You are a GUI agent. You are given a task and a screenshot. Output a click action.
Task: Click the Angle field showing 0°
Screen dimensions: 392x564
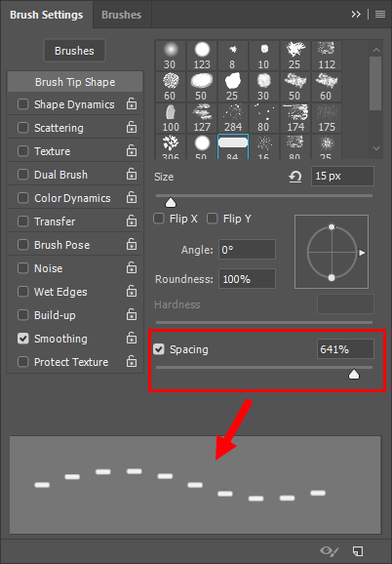pos(248,249)
